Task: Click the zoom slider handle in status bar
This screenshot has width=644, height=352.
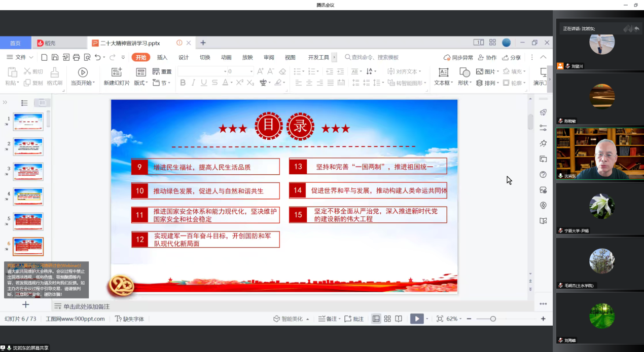Action: coord(493,319)
